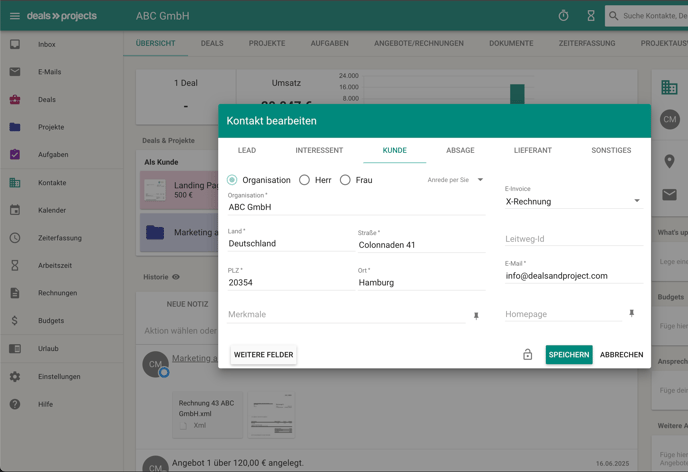The height and width of the screenshot is (472, 688).
Task: Click the stopwatch timer icon in header
Action: tap(563, 16)
